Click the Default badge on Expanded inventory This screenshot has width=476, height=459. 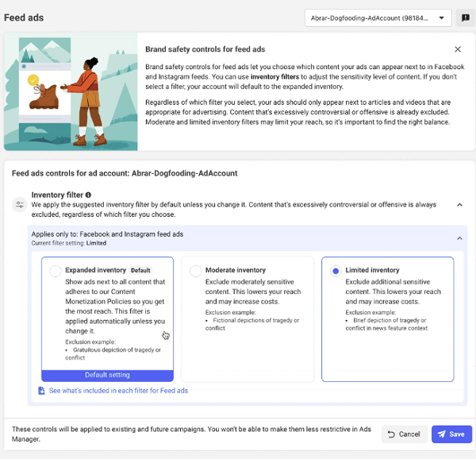coord(140,270)
